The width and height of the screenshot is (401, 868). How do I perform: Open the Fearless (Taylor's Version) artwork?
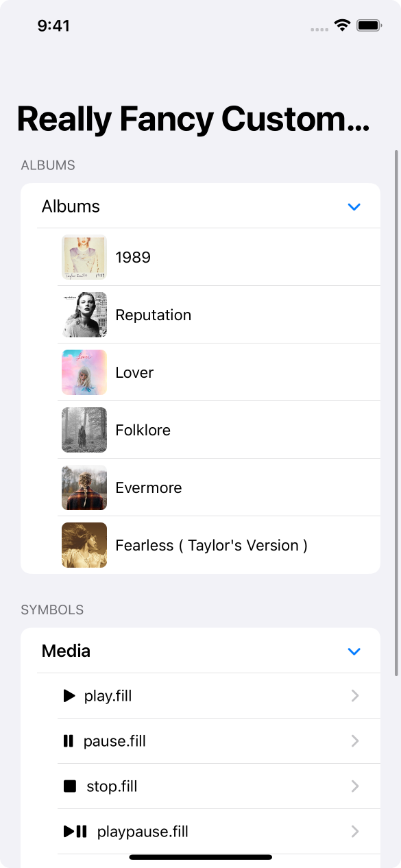[84, 544]
